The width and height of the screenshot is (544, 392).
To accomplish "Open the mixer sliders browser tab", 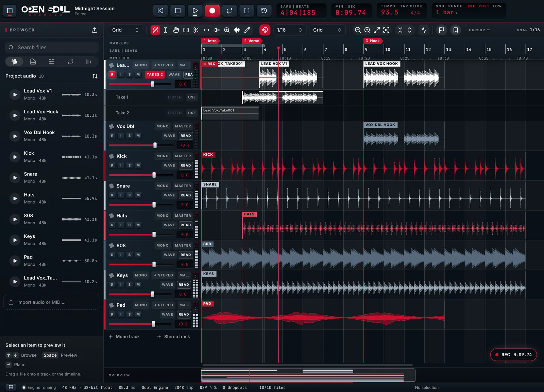I will point(52,61).
